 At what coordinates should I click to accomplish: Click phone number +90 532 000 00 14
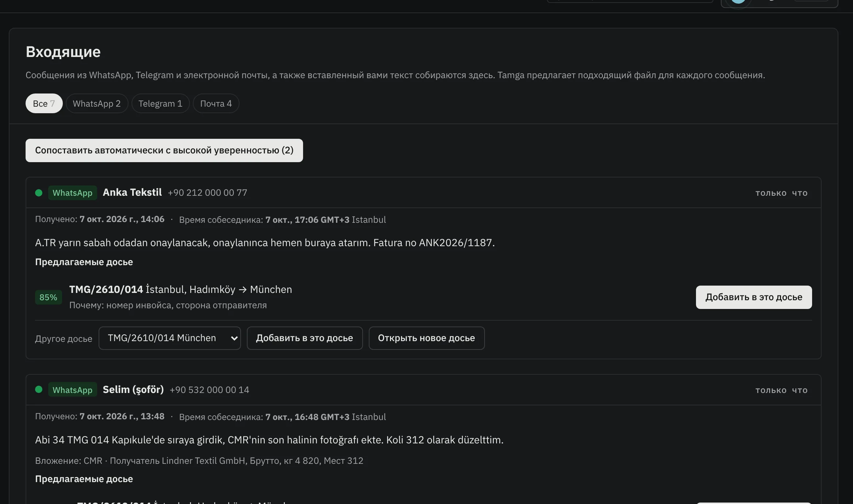pos(210,390)
